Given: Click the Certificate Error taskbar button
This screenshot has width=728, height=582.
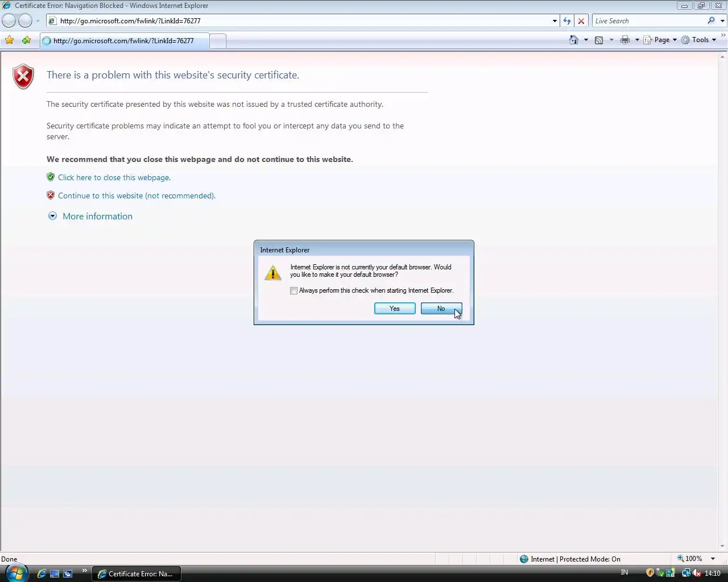Looking at the screenshot, I should click(136, 574).
